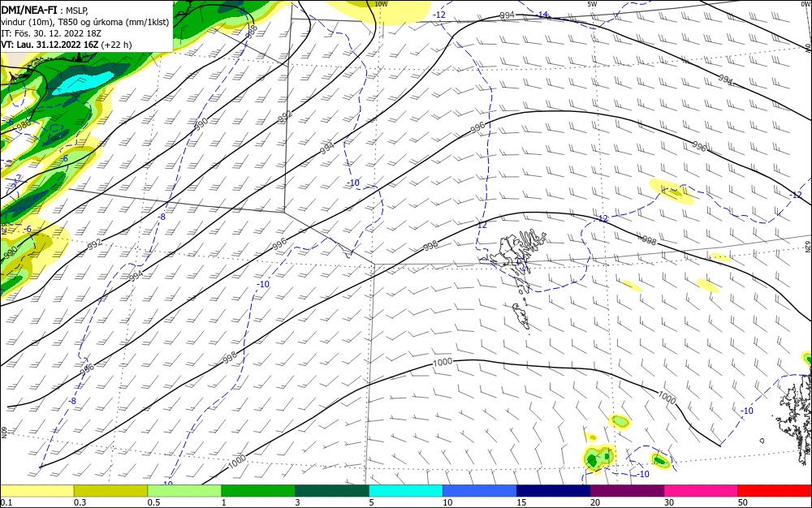Click the blue 10–15 mm legend swatch
The image size is (812, 508).
(x=480, y=490)
